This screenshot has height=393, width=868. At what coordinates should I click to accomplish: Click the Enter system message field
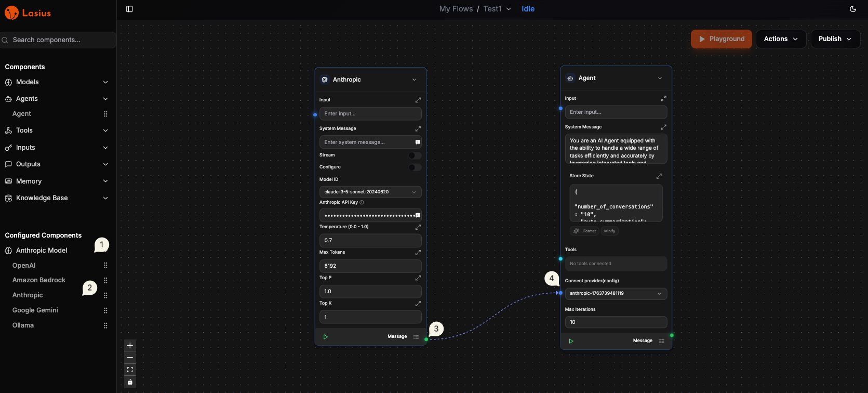click(370, 142)
